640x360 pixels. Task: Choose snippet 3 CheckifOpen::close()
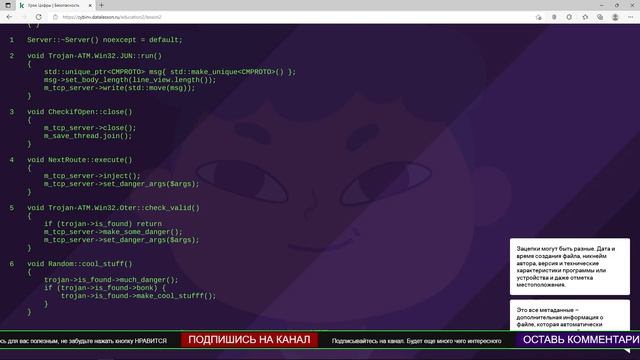[80, 112]
